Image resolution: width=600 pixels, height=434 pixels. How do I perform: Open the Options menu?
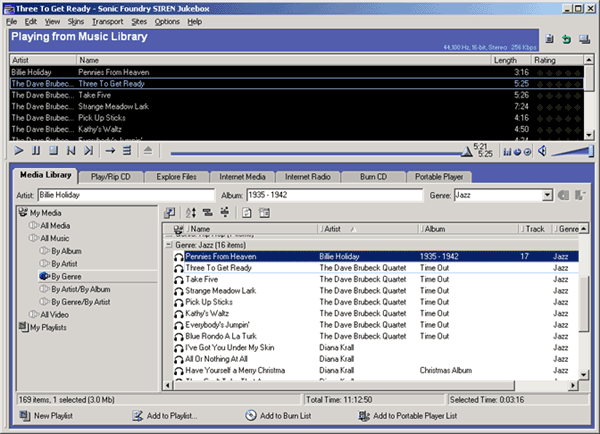(x=167, y=22)
